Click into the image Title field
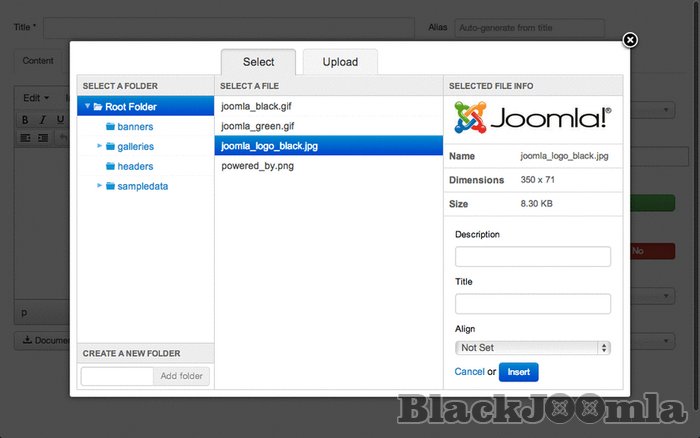This screenshot has height=438, width=700. (532, 304)
